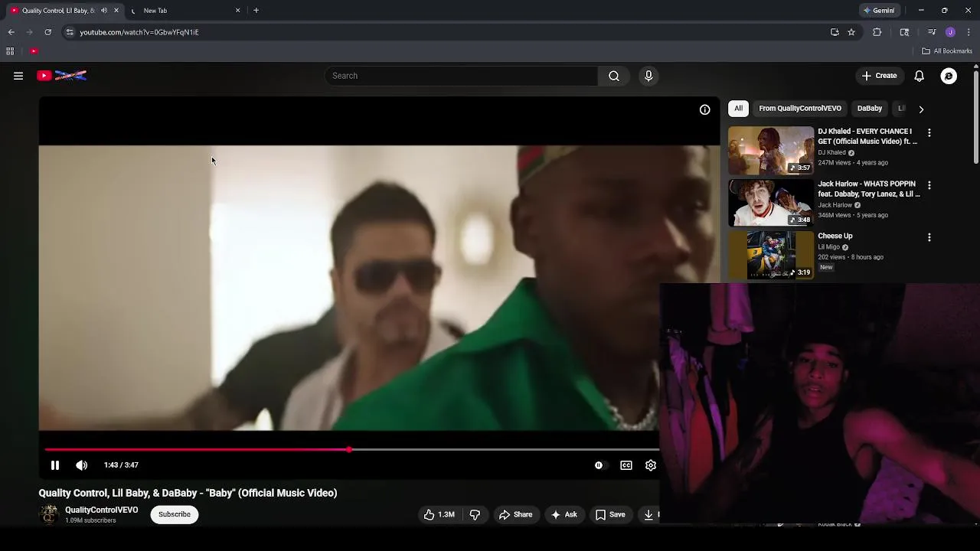Click the Download arrow icon
This screenshot has width=980, height=551.
pyautogui.click(x=648, y=514)
